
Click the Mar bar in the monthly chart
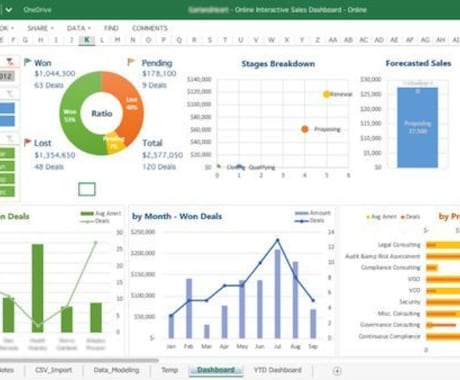click(207, 331)
